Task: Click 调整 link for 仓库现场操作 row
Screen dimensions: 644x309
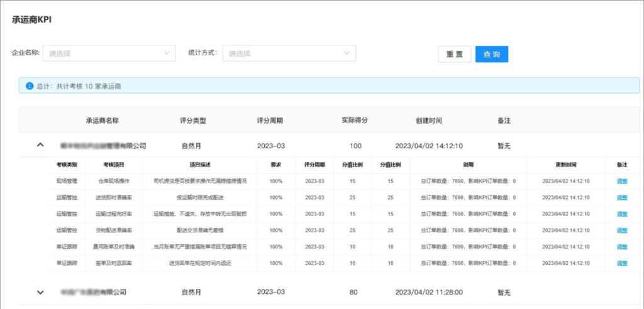Action: click(622, 181)
